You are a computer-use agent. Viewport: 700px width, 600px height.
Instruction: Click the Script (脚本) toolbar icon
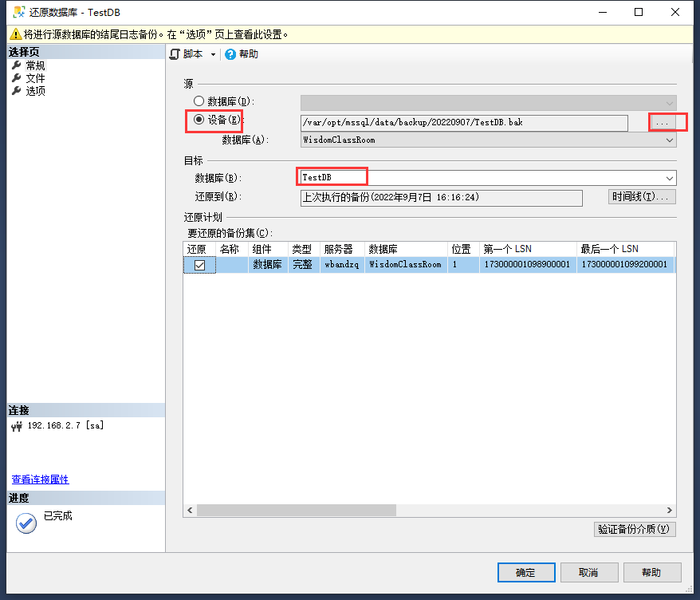coord(175,54)
